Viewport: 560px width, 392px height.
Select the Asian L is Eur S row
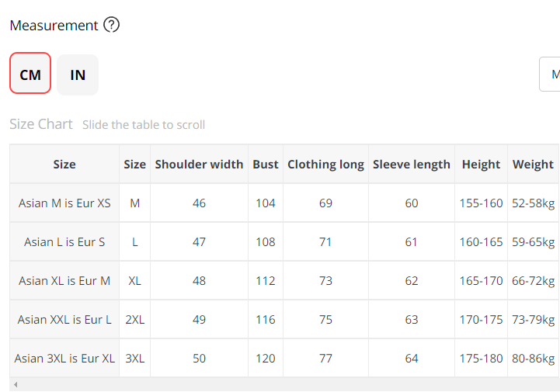click(x=64, y=241)
